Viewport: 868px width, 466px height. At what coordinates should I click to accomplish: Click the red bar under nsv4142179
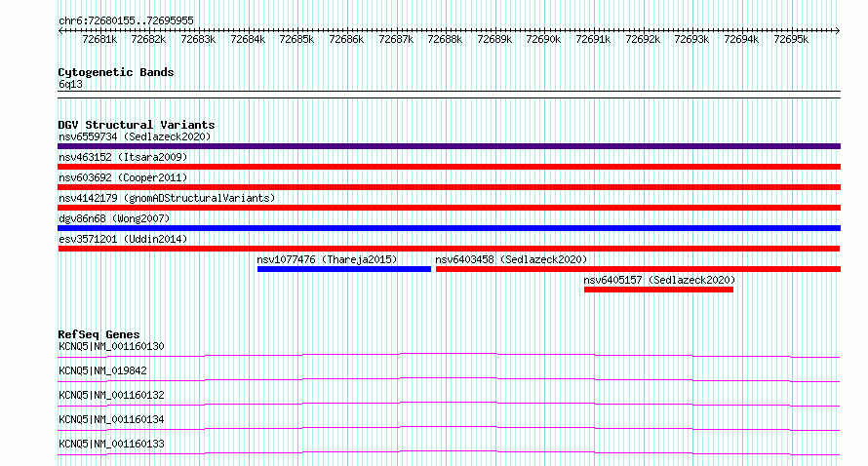[x=449, y=208]
